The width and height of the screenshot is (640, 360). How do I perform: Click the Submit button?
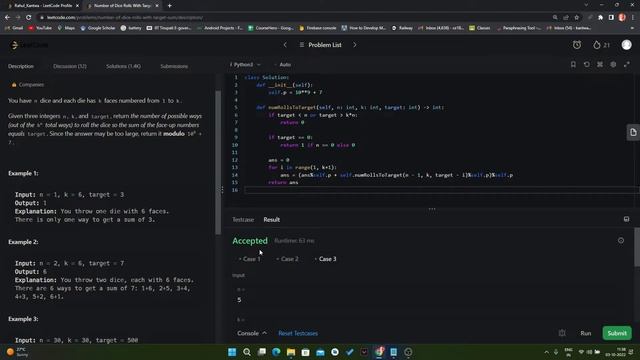tap(617, 333)
